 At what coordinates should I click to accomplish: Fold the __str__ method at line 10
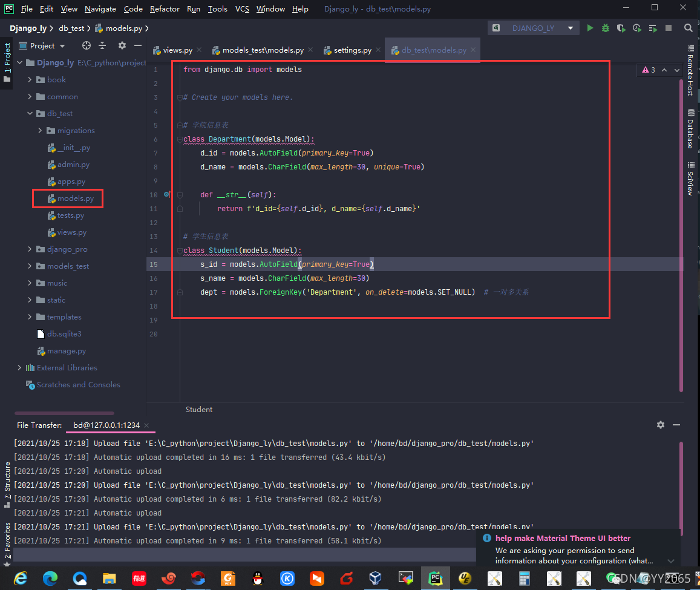point(180,195)
